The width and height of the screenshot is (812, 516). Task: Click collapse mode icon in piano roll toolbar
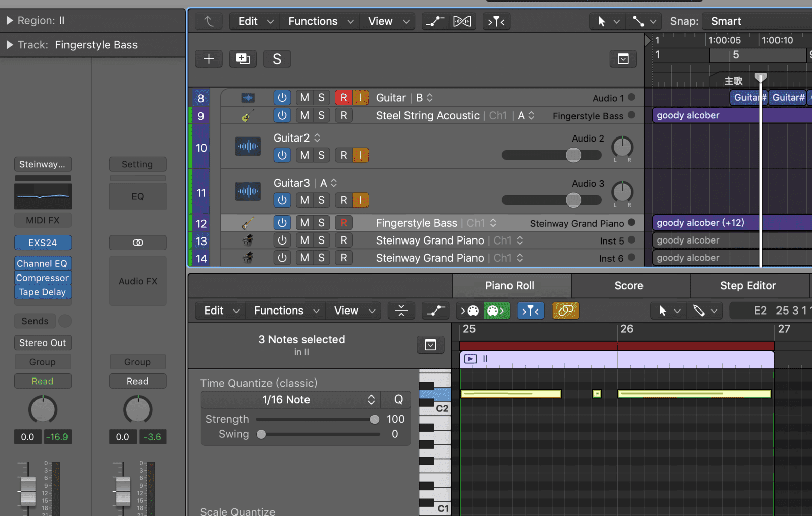click(401, 311)
